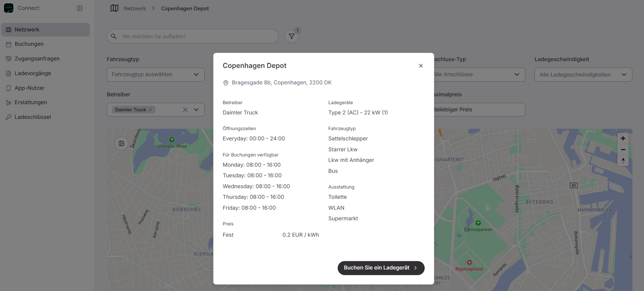Screen dimensions: 644x291
Task: Click the BRØNSHØJ district label on map
Action: tap(187, 209)
